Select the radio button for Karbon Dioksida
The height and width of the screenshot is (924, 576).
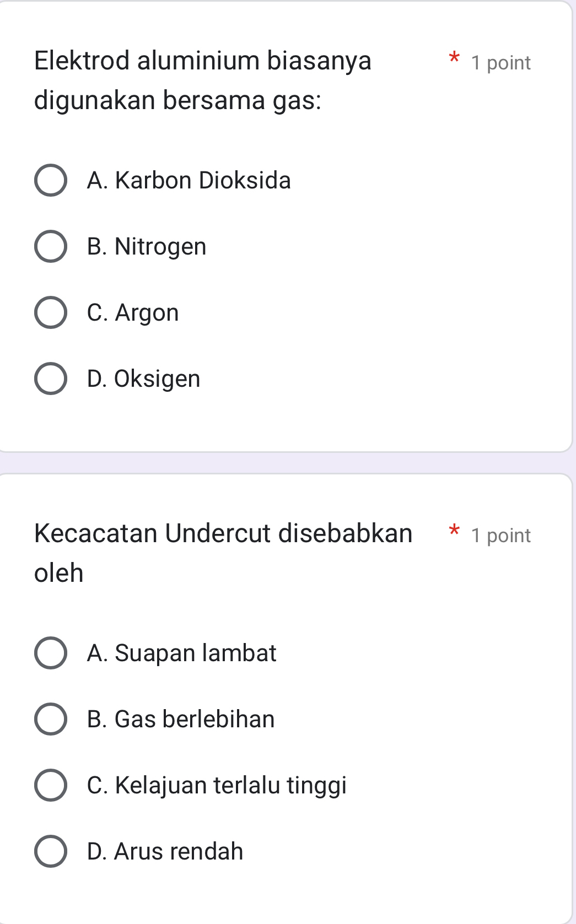51,180
